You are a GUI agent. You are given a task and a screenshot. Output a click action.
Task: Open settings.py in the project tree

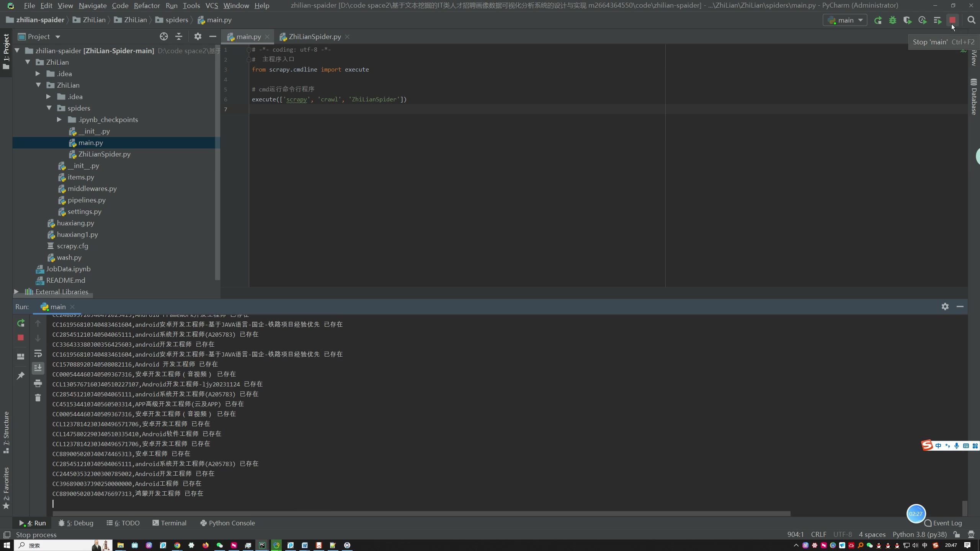(x=84, y=212)
